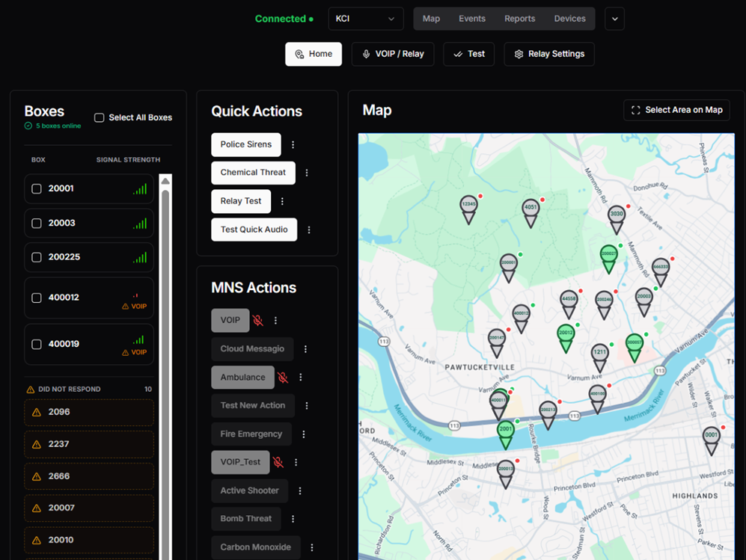The width and height of the screenshot is (746, 560).
Task: Click signal strength bars for box 20001
Action: pos(140,189)
